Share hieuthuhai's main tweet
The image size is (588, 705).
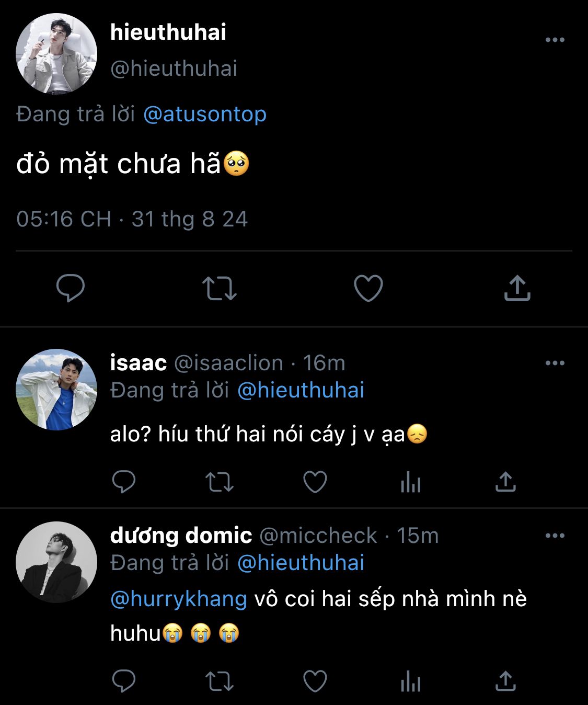tap(517, 288)
